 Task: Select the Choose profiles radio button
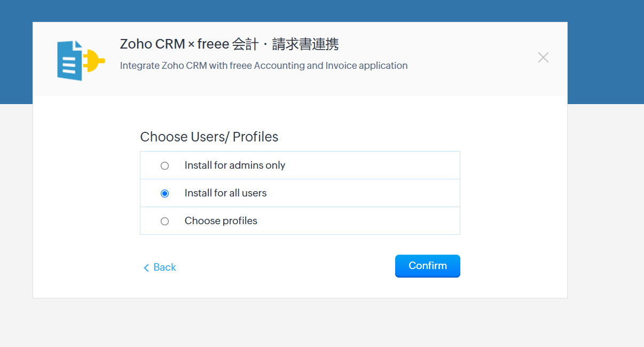tap(164, 222)
